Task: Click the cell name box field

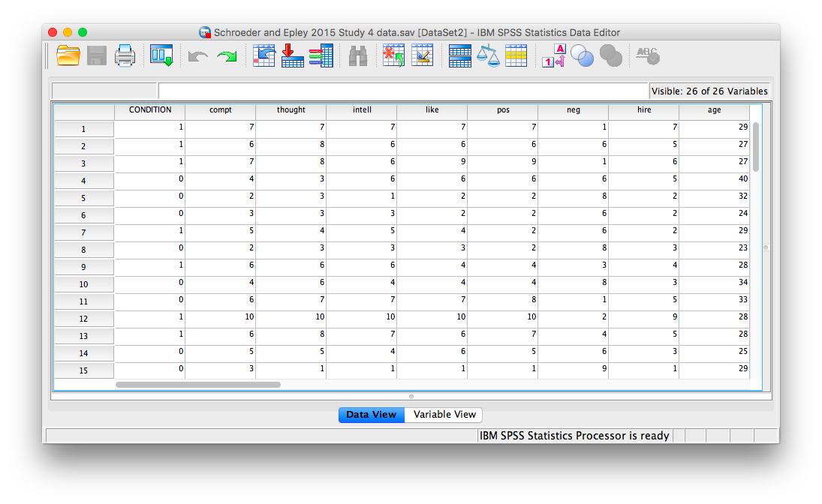Action: (104, 91)
